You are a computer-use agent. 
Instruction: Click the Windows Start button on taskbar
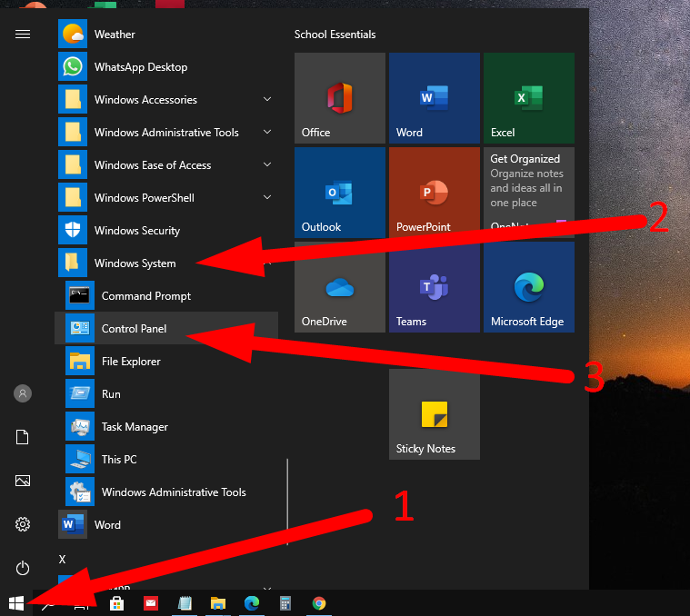coord(16,603)
